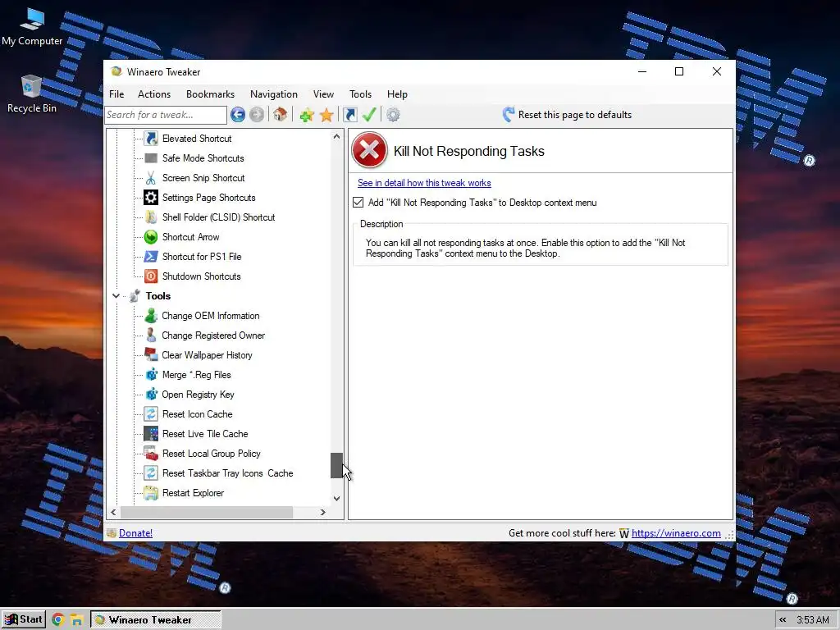Select the Recycle Bin desktop icon
The image size is (840, 630).
(x=32, y=94)
